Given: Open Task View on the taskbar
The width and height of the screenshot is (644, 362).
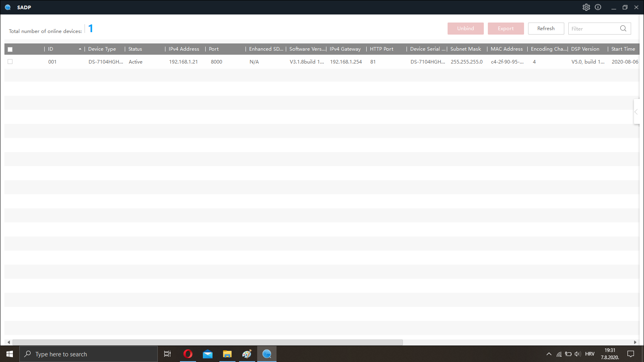Looking at the screenshot, I should (167, 354).
